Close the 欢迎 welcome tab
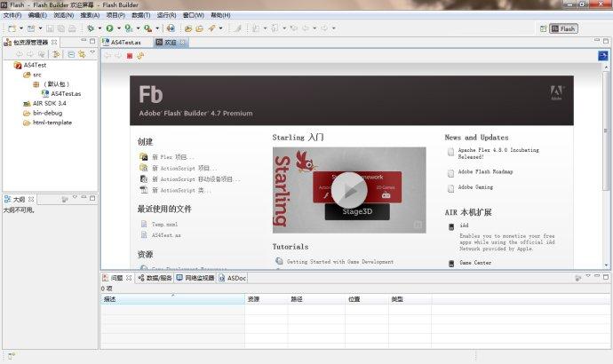The image size is (613, 364). [182, 43]
